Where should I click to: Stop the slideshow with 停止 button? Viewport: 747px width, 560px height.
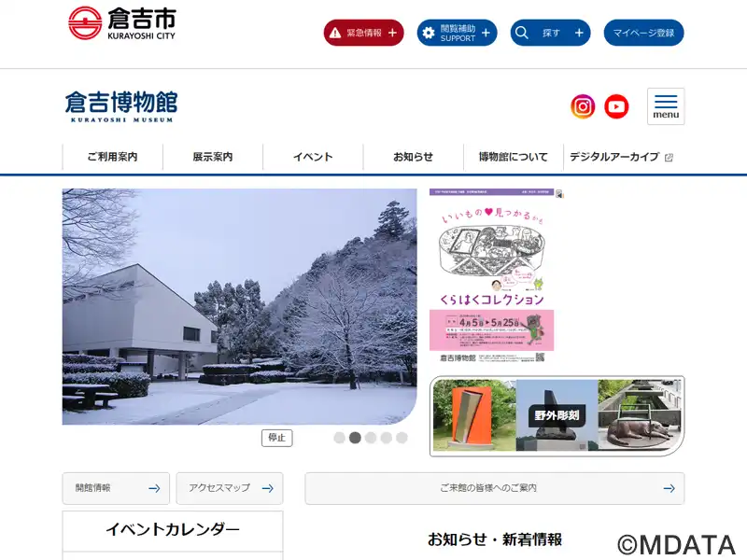(x=276, y=438)
